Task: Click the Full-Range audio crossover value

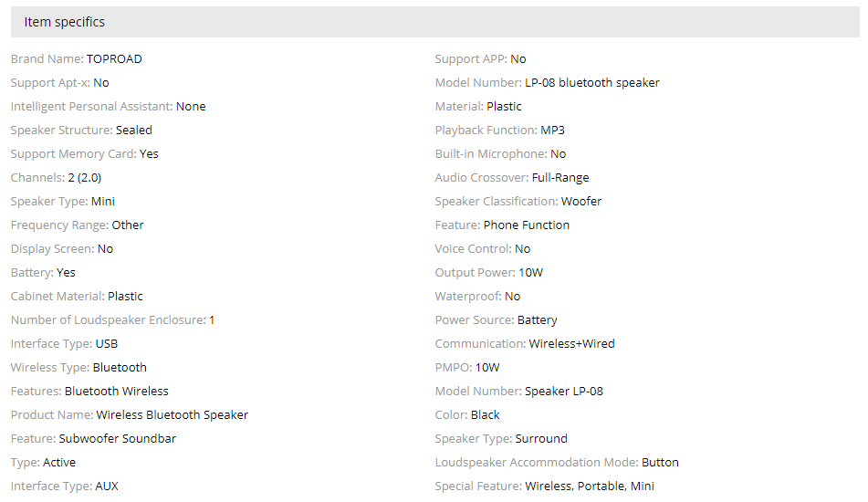Action: click(560, 178)
